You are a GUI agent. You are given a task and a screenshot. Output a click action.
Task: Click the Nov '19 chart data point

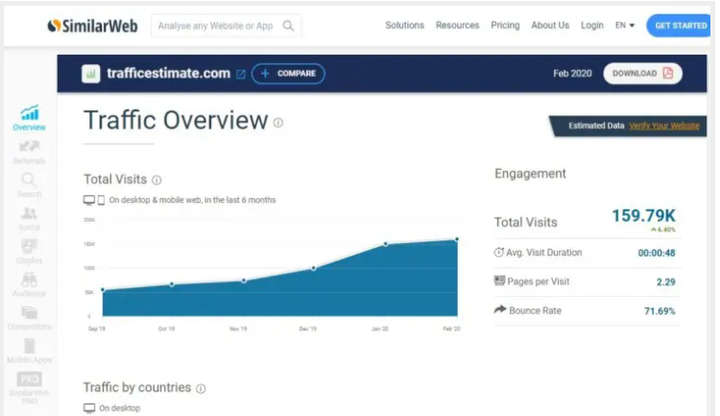[x=244, y=280]
